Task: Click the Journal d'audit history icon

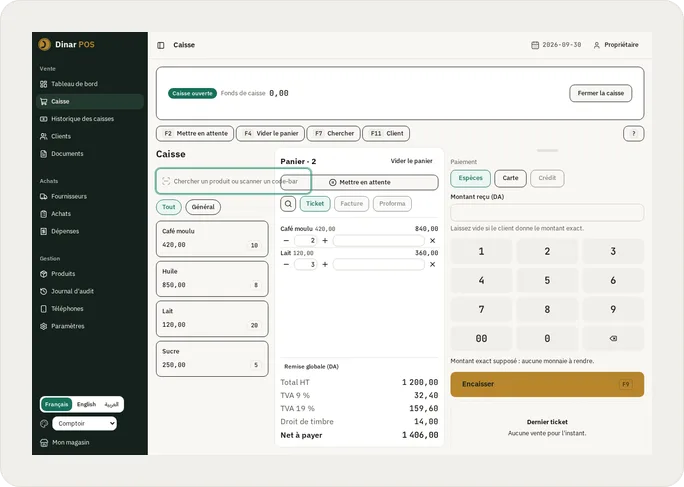Action: click(44, 291)
